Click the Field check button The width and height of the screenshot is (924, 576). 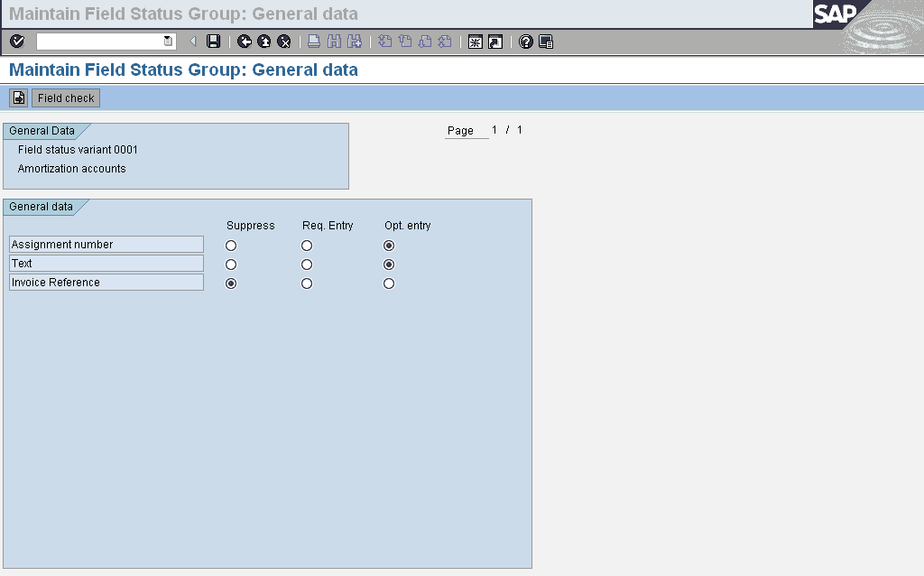click(66, 98)
